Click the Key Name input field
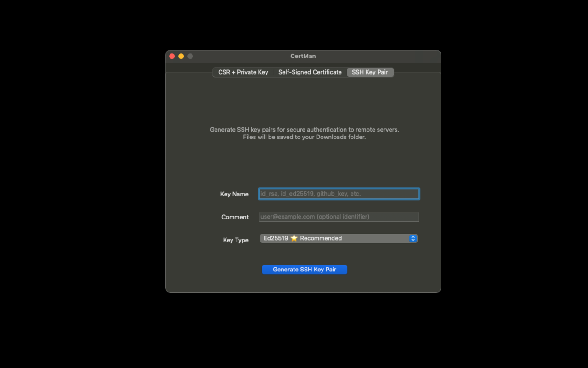588x368 pixels. [x=339, y=194]
